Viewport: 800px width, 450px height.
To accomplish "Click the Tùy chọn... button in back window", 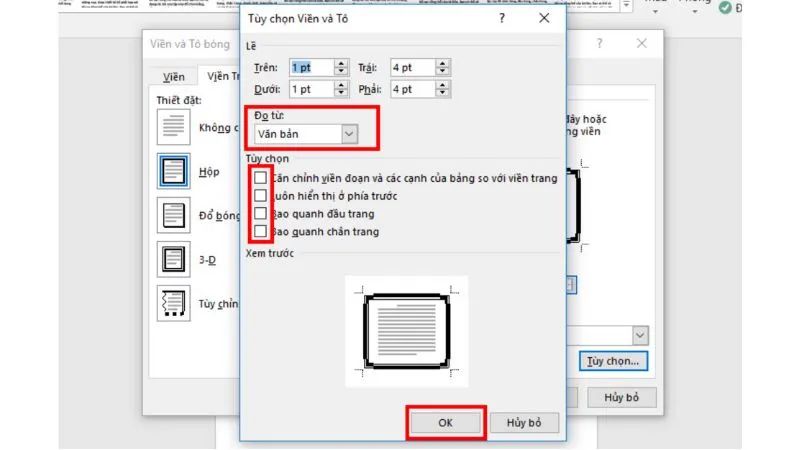I will pos(613,361).
